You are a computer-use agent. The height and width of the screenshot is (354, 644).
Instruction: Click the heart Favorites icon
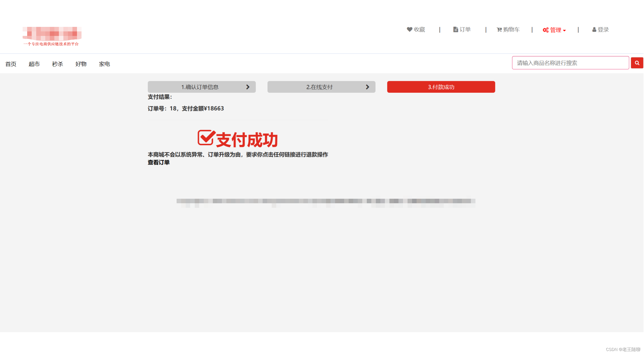(409, 29)
